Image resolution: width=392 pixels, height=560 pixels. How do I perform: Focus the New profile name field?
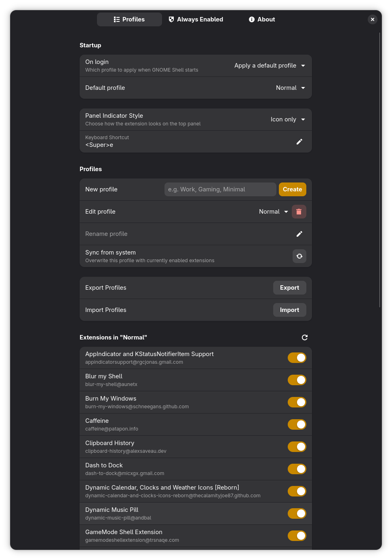click(220, 189)
